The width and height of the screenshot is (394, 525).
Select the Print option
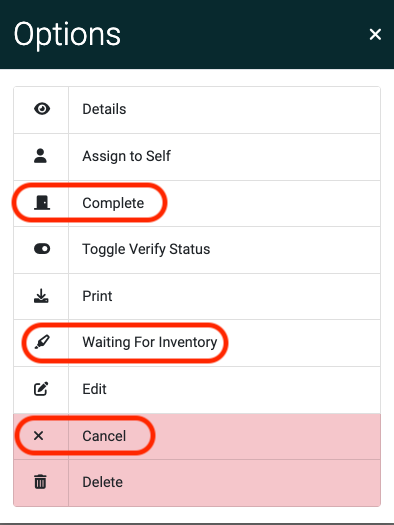(x=197, y=296)
